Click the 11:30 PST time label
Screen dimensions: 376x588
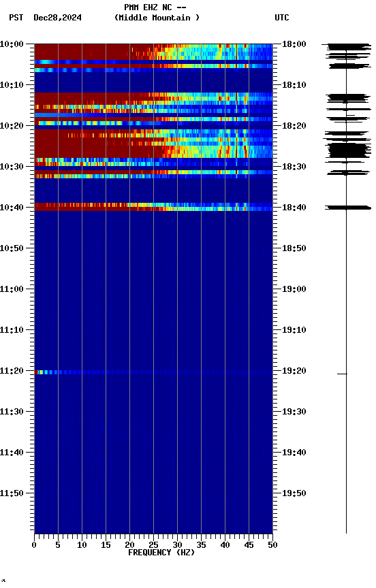(x=12, y=412)
